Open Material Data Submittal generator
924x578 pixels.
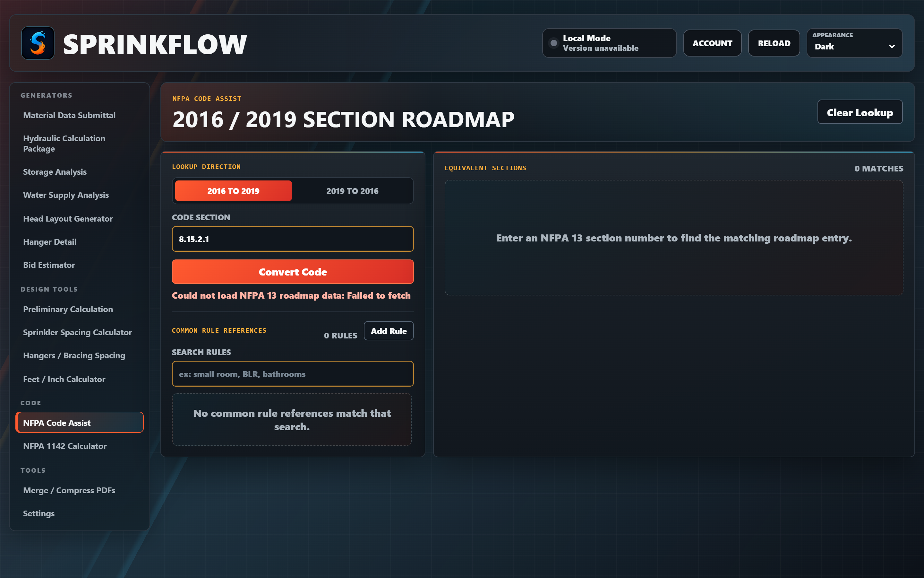click(80, 115)
